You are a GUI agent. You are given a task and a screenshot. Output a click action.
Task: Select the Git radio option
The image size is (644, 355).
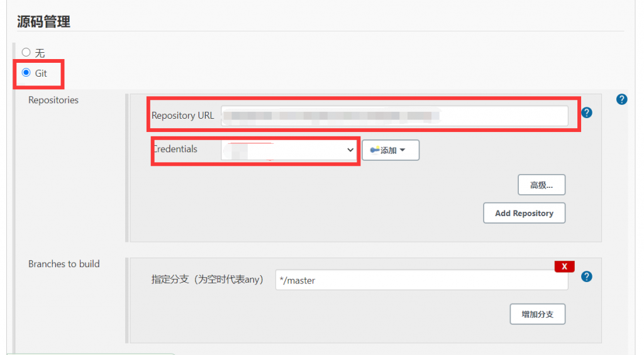click(x=26, y=73)
